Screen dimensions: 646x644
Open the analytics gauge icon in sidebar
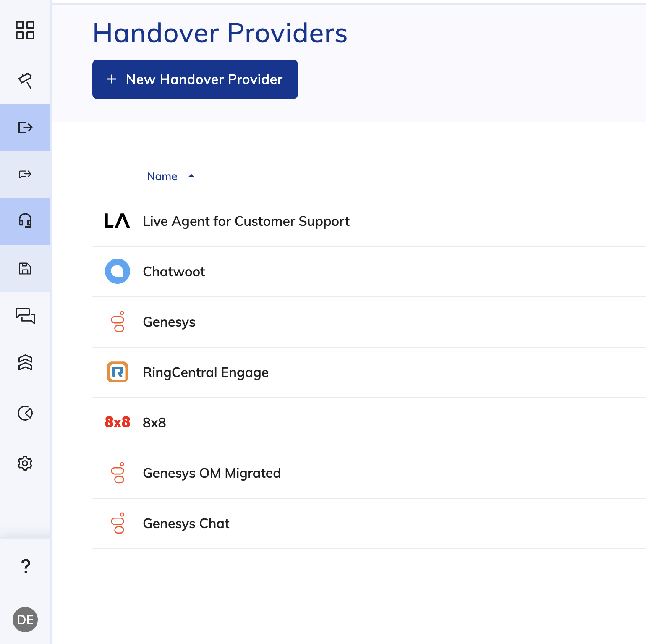(x=25, y=413)
